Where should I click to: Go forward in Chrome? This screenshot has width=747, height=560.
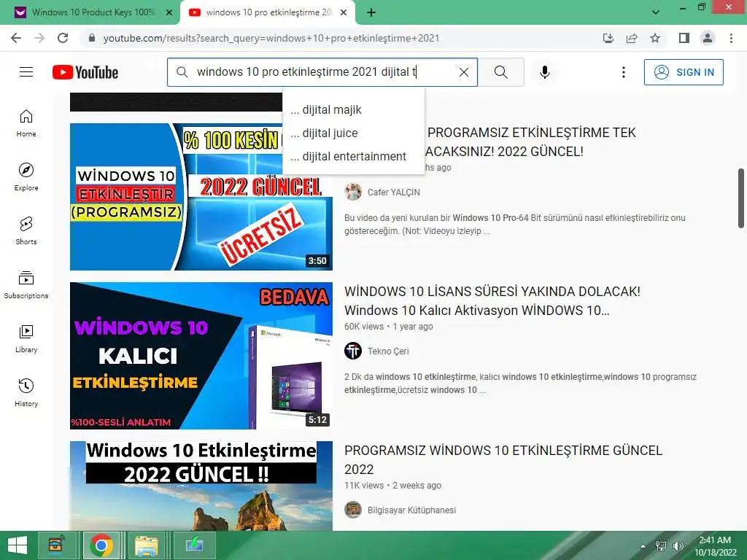39,38
